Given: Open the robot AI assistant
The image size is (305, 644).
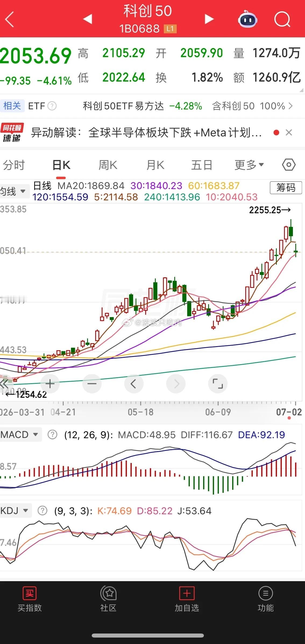Looking at the screenshot, I should point(247,19).
